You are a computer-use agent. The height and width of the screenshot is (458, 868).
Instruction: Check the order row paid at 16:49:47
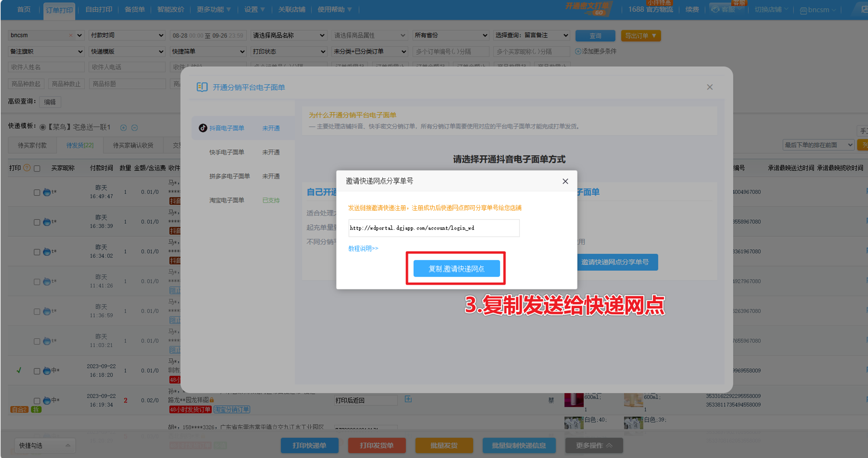pos(37,193)
